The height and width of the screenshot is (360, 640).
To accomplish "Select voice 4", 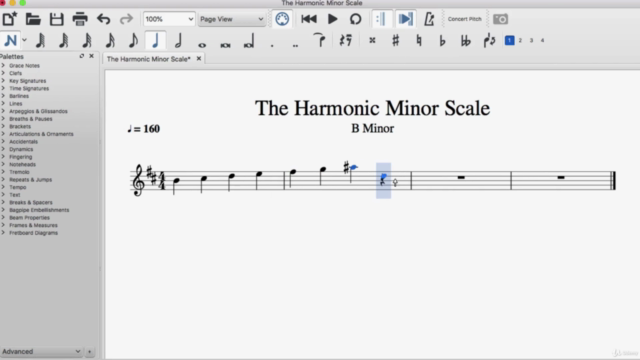I will pyautogui.click(x=542, y=40).
